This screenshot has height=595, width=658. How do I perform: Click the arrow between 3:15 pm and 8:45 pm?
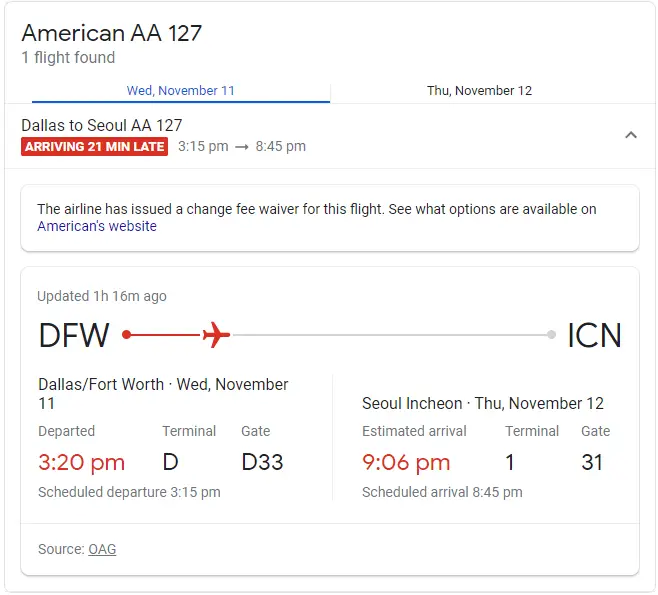(x=242, y=147)
